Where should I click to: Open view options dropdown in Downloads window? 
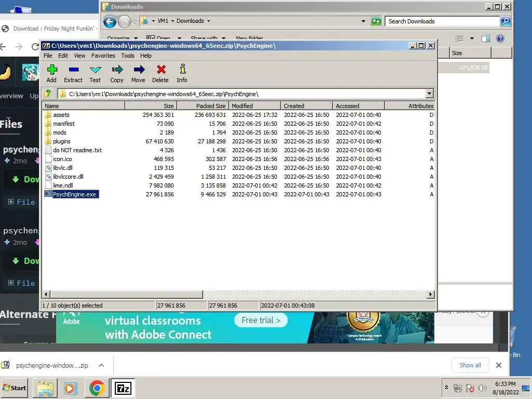(x=472, y=38)
